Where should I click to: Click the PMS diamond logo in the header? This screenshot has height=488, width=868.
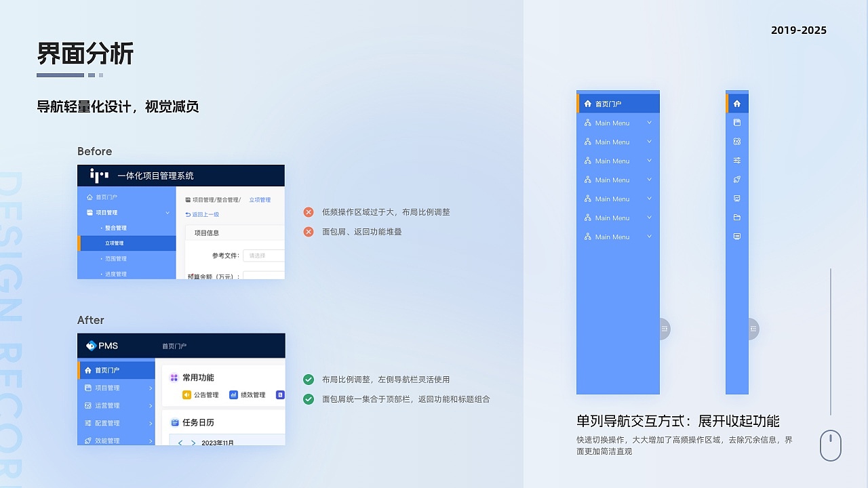coord(91,346)
